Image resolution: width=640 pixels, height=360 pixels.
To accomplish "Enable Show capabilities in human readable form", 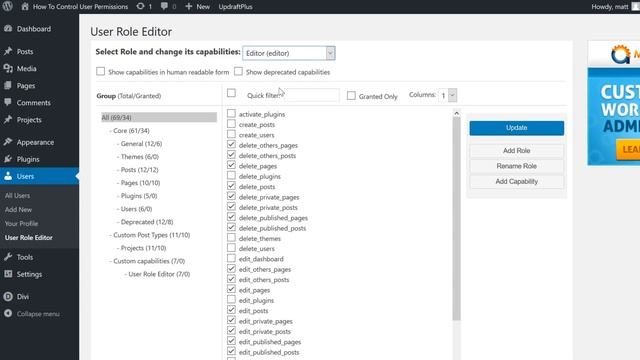I will pos(100,71).
